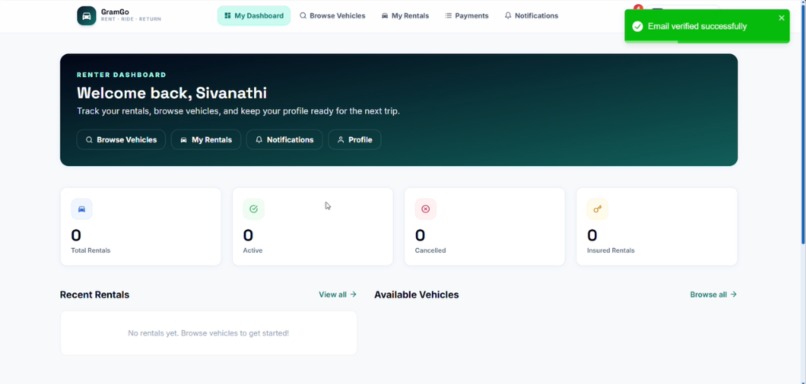Click the "No rentals yet" message
Screen dimensions: 806x384
pyautogui.click(x=208, y=333)
